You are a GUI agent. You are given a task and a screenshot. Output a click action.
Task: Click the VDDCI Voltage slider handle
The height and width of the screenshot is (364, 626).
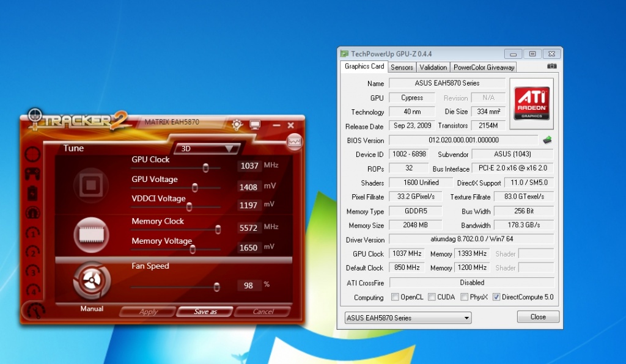[190, 206]
